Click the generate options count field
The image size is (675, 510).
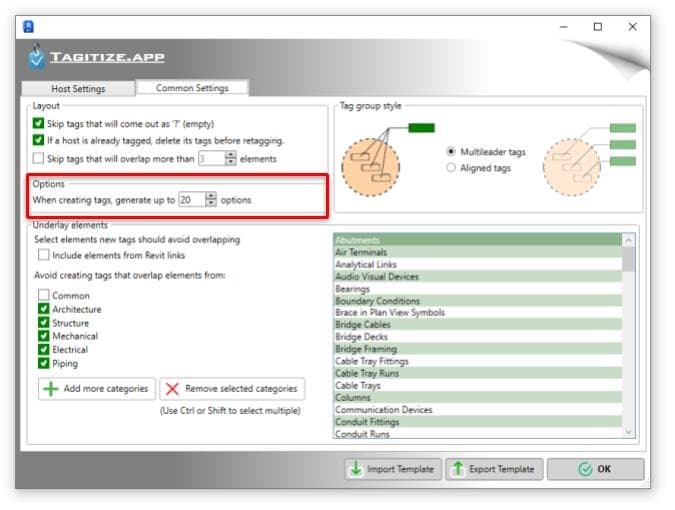(192, 200)
